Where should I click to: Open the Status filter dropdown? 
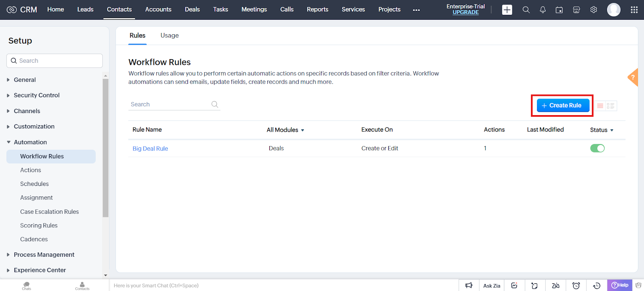(602, 130)
